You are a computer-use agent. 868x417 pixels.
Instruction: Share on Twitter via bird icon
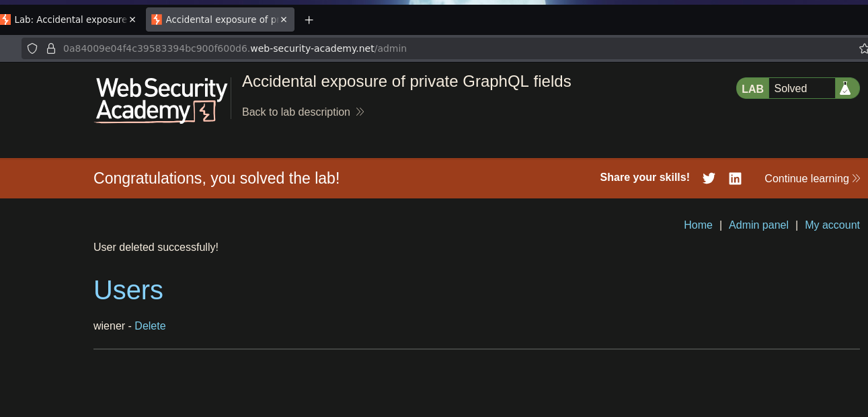(709, 178)
